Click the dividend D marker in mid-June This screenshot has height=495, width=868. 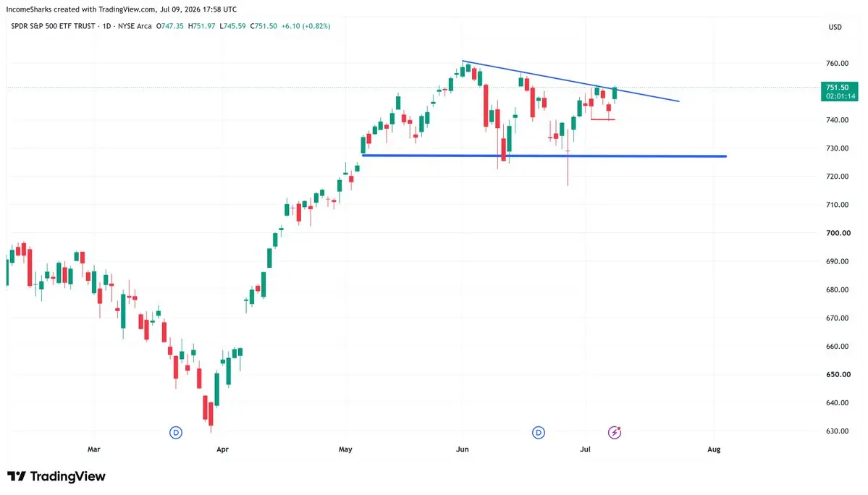pyautogui.click(x=538, y=433)
